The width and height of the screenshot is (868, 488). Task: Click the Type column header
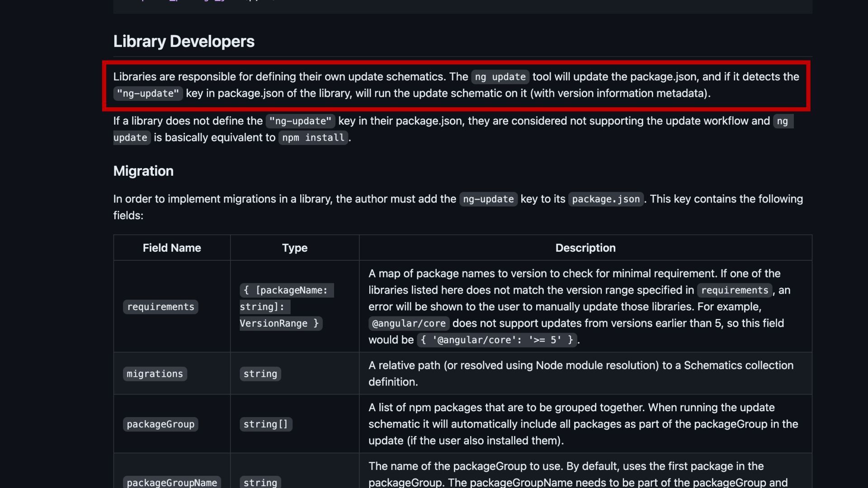coord(294,248)
